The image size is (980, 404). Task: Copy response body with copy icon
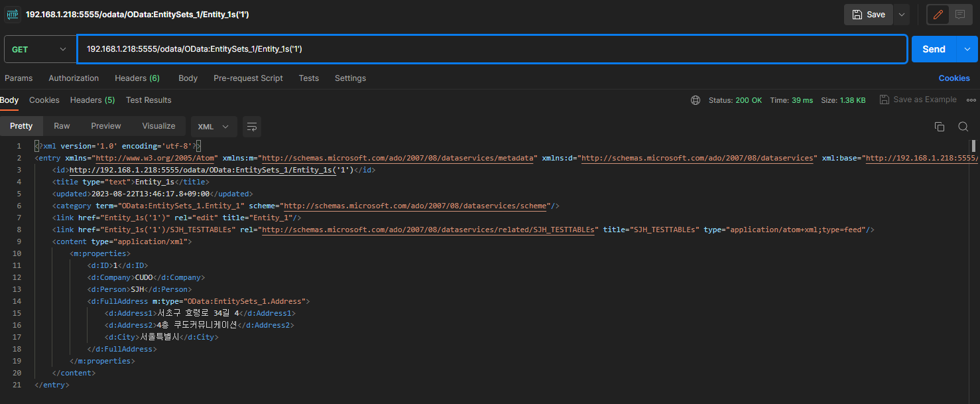coord(939,127)
